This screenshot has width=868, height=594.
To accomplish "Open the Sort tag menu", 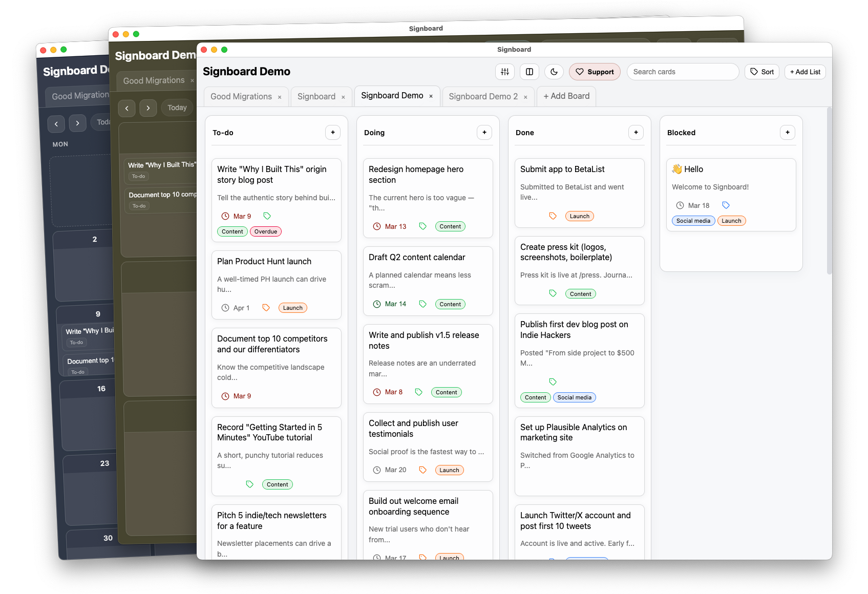I will tap(761, 72).
